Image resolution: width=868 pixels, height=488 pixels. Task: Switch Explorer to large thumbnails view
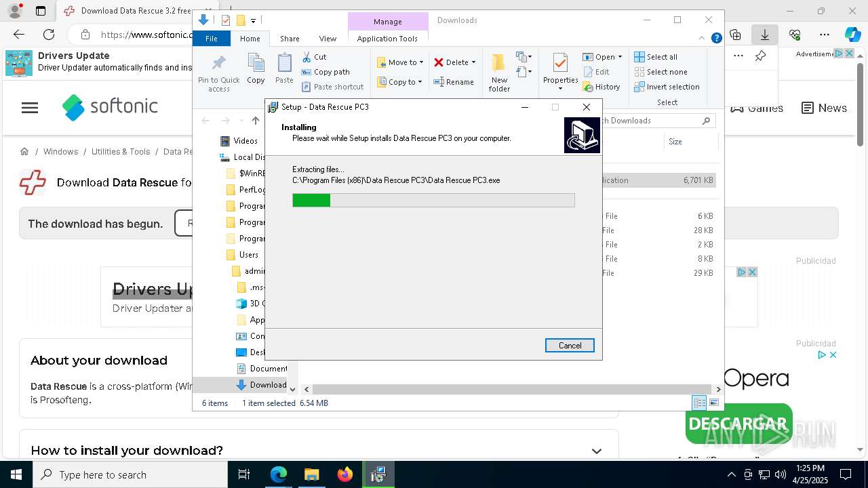tap(713, 403)
